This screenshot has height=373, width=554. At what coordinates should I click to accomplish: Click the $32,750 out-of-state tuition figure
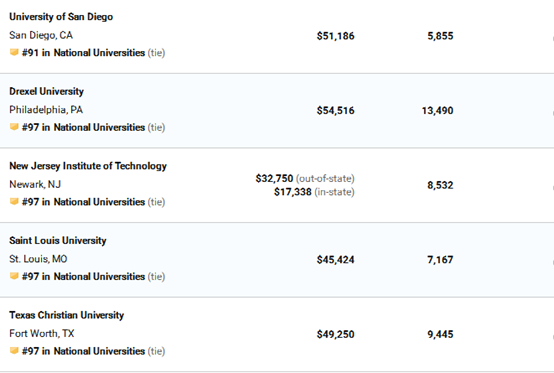275,178
